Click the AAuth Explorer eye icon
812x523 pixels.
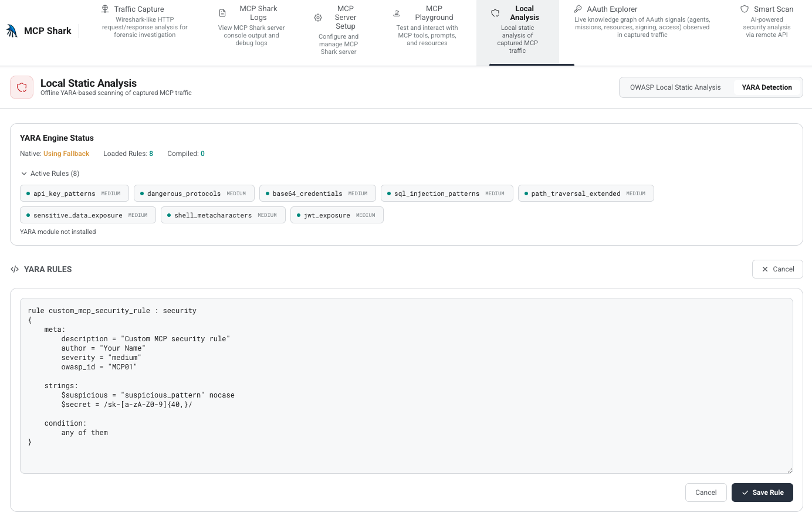point(578,8)
